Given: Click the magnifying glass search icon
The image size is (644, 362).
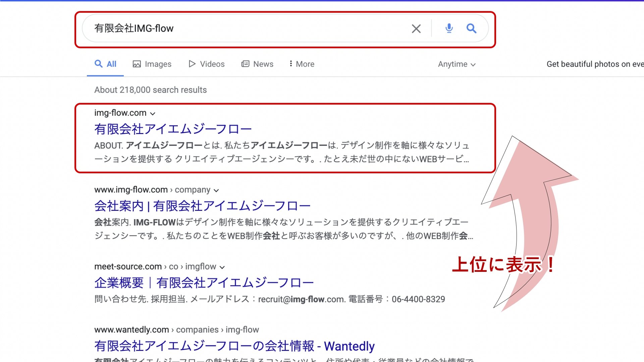Looking at the screenshot, I should pos(472,28).
